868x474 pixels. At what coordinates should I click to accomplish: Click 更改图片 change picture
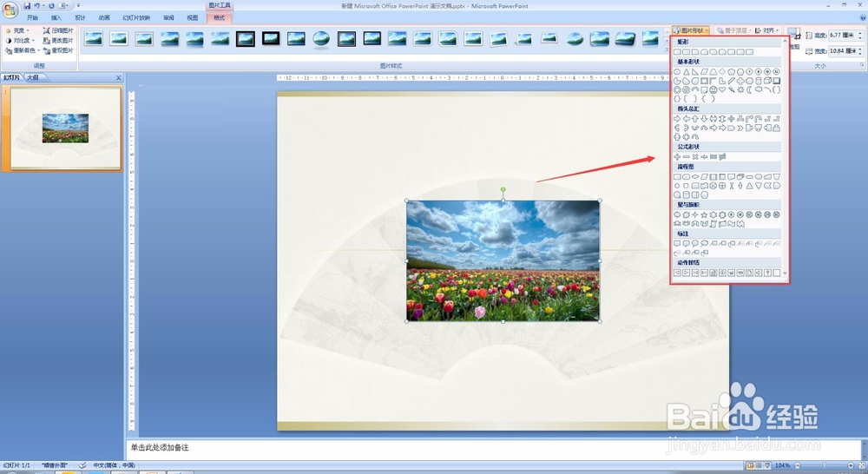(x=58, y=41)
